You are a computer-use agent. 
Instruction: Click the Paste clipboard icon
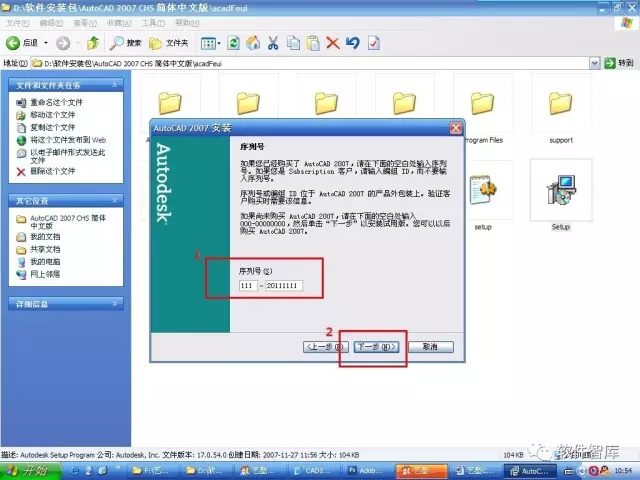[x=313, y=42]
